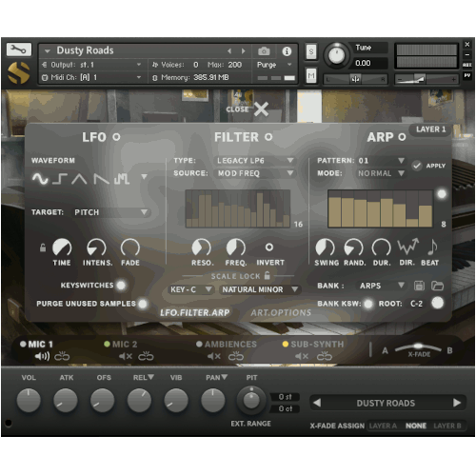Click the filter step sequencer display
The width and height of the screenshot is (476, 476).
[237, 208]
